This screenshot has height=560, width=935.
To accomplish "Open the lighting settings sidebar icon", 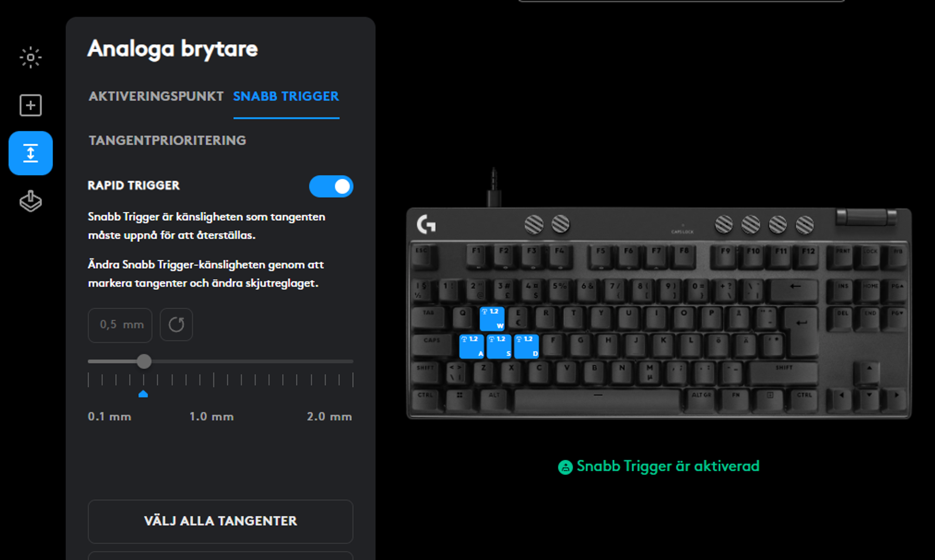I will pos(31,58).
